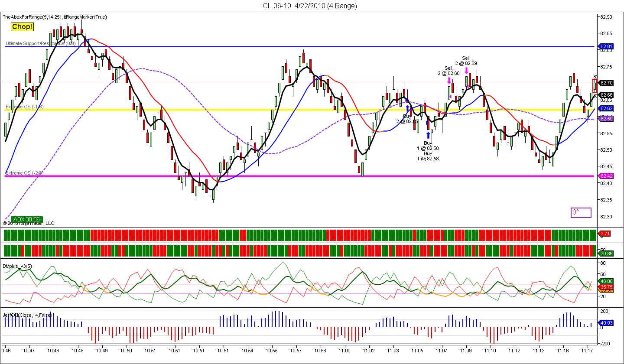Click the 11:03 time axis label
624x364 pixels.
point(393,350)
